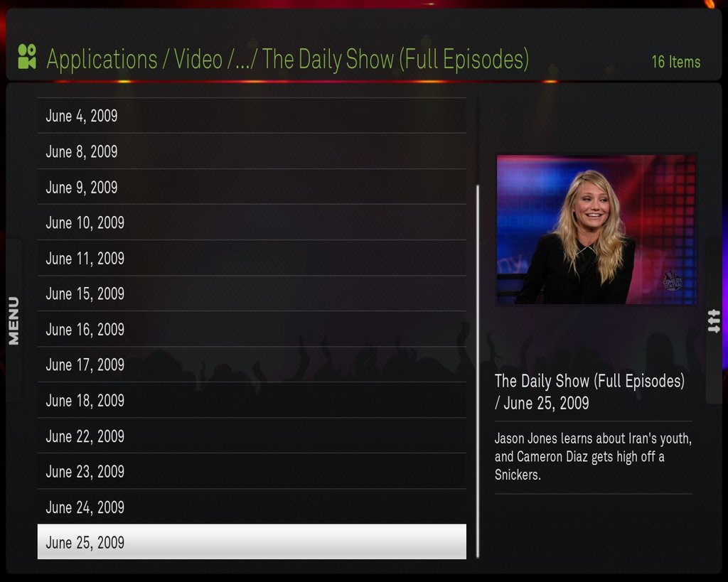Select the June 11, 2009 episode
The image size is (728, 582).
(x=252, y=258)
